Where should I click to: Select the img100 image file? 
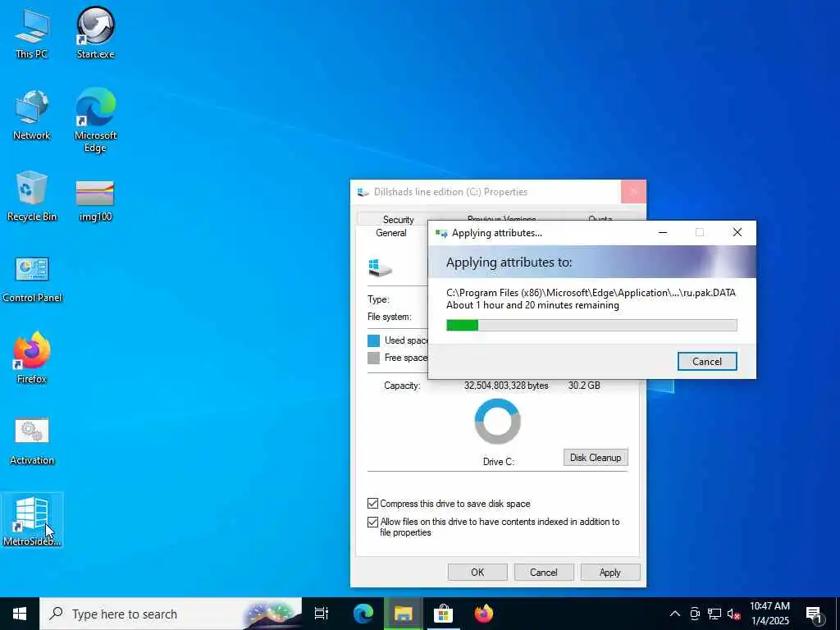click(x=95, y=201)
